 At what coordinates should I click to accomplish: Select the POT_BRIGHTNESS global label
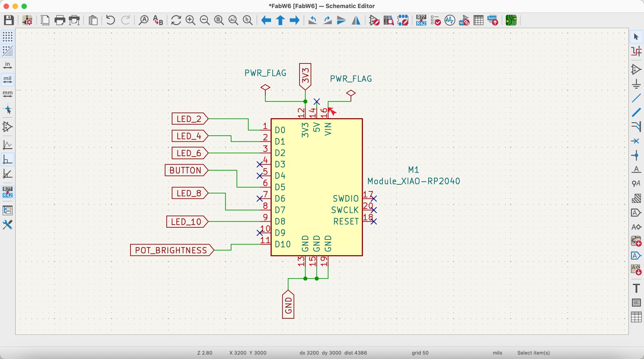[x=172, y=250]
